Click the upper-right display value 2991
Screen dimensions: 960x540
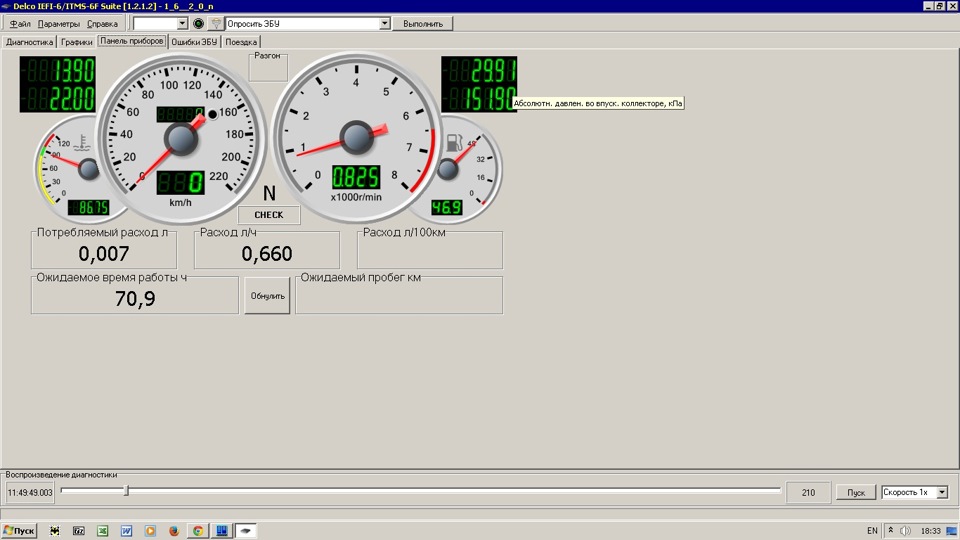tap(479, 70)
